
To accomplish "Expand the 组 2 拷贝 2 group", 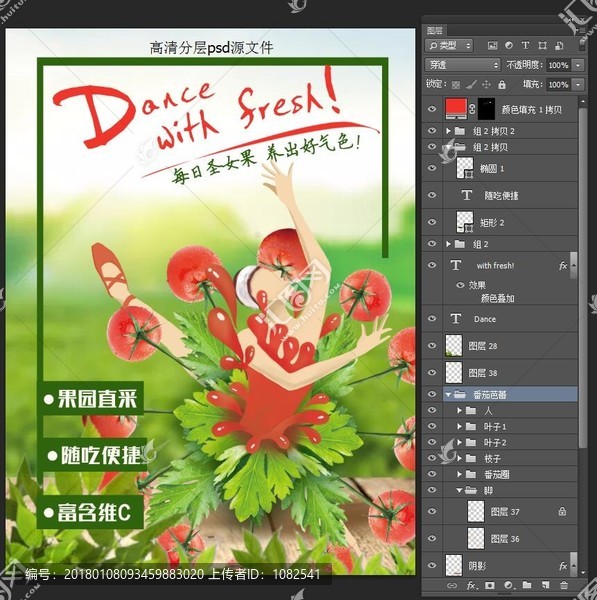I will [448, 131].
